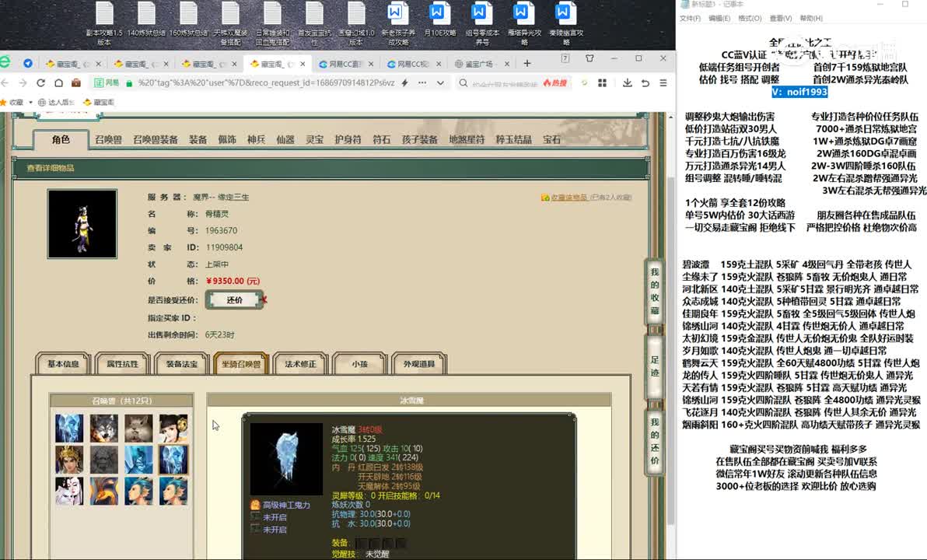This screenshot has width=927, height=560.
Task: Click the magnifier search icon
Action: pyautogui.click(x=463, y=82)
